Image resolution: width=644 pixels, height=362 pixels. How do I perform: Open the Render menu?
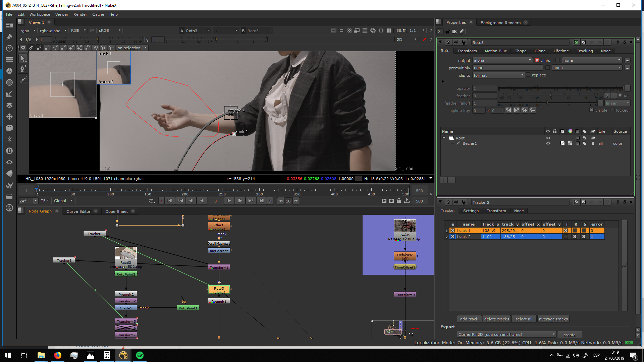click(80, 14)
